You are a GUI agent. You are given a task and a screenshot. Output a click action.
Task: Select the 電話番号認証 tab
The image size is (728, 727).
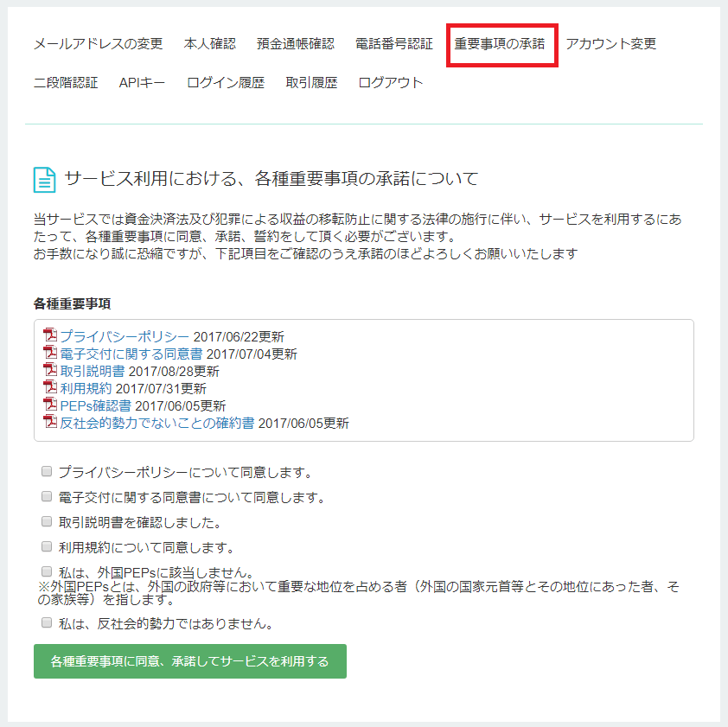tap(393, 43)
